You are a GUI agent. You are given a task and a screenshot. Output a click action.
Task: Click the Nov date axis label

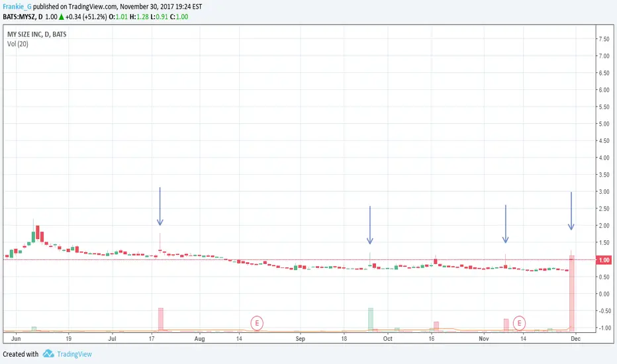pyautogui.click(x=484, y=338)
